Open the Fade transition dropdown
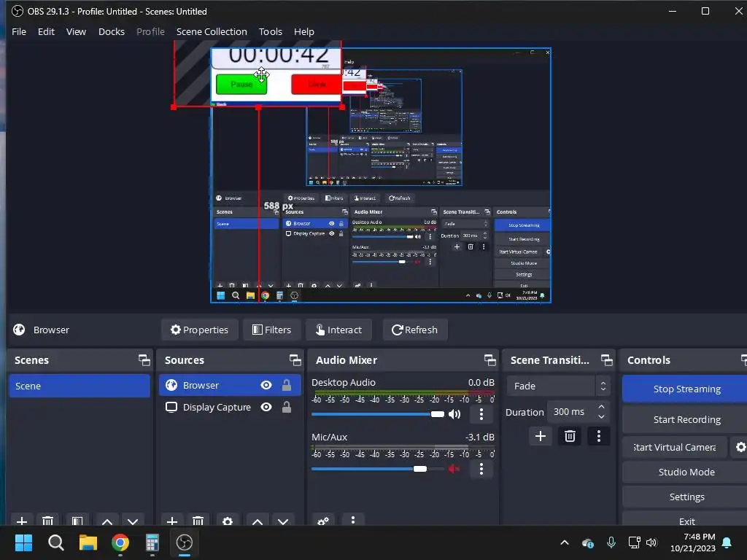Screen dimensions: 747x560 click(x=558, y=386)
